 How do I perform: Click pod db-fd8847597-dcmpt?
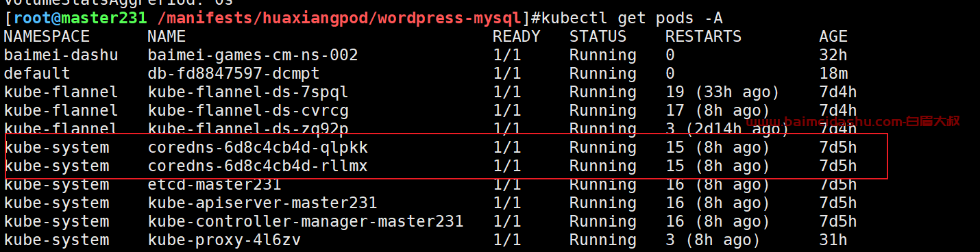click(234, 73)
